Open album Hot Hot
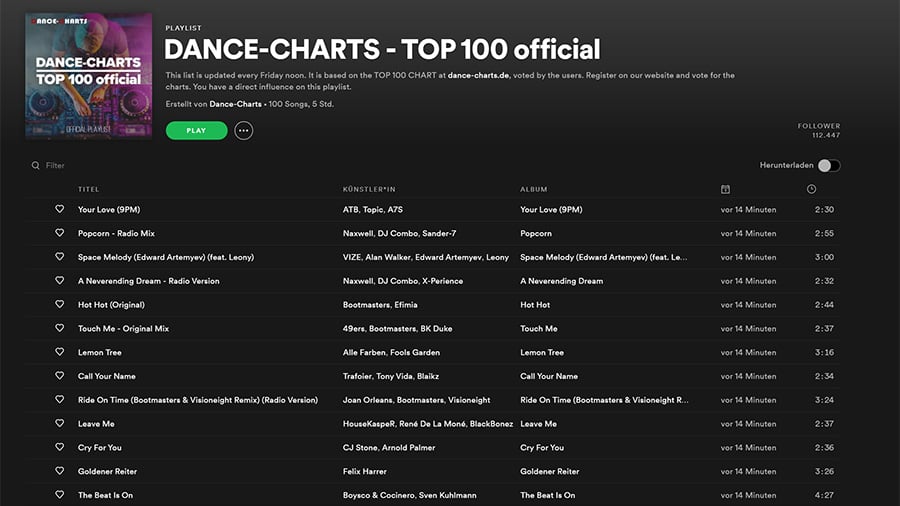This screenshot has height=506, width=900. tap(535, 305)
